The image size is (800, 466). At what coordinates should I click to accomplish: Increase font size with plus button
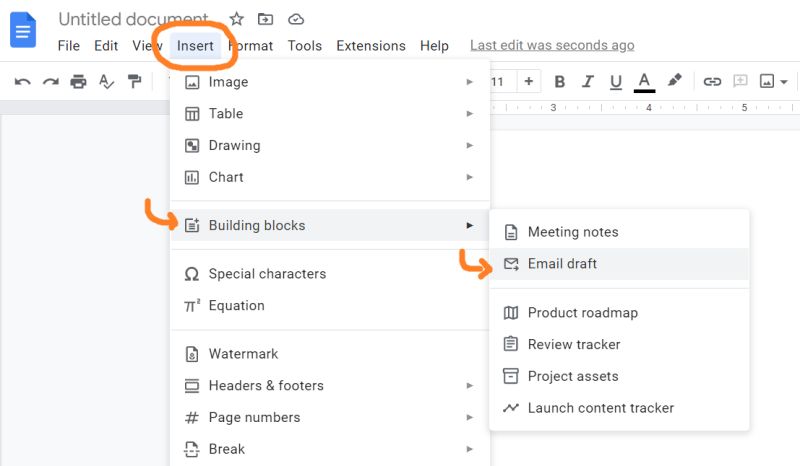coord(529,81)
